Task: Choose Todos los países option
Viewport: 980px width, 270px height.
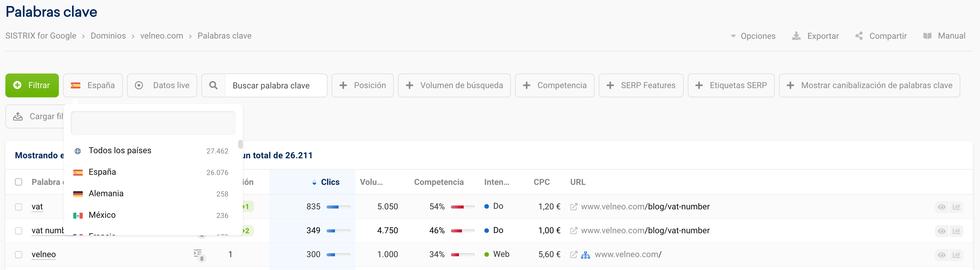Action: pos(120,151)
